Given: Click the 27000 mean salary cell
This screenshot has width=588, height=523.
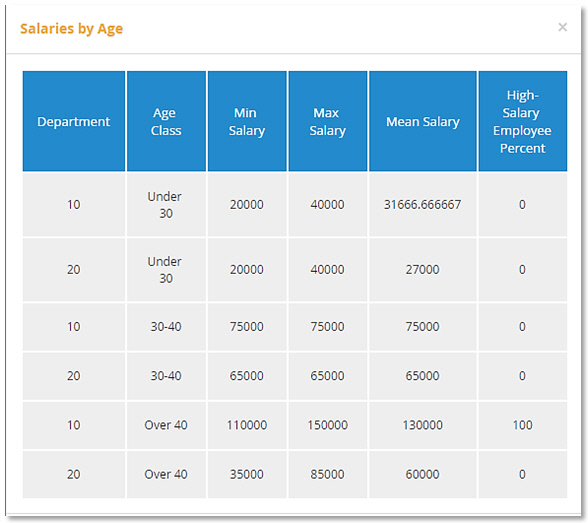Looking at the screenshot, I should click(423, 270).
